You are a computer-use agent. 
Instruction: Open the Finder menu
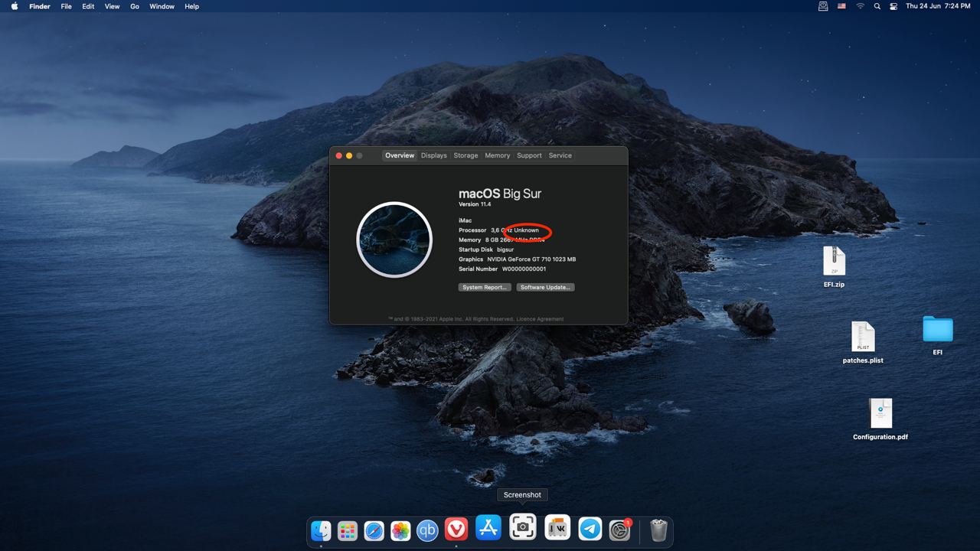coord(40,6)
